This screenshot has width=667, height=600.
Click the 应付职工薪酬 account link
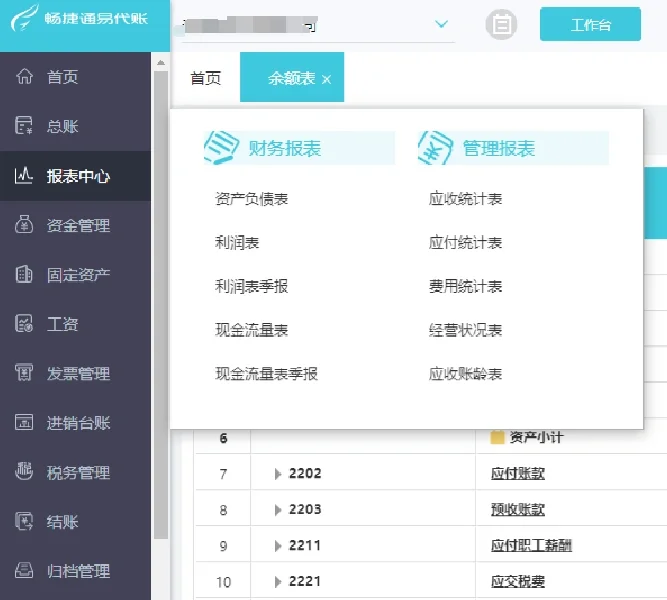tap(531, 545)
